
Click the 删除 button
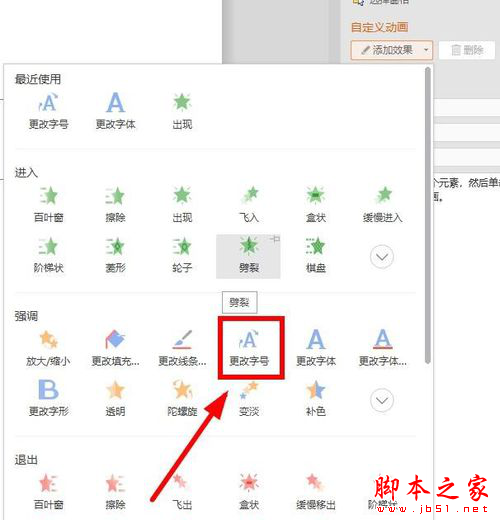(467, 50)
